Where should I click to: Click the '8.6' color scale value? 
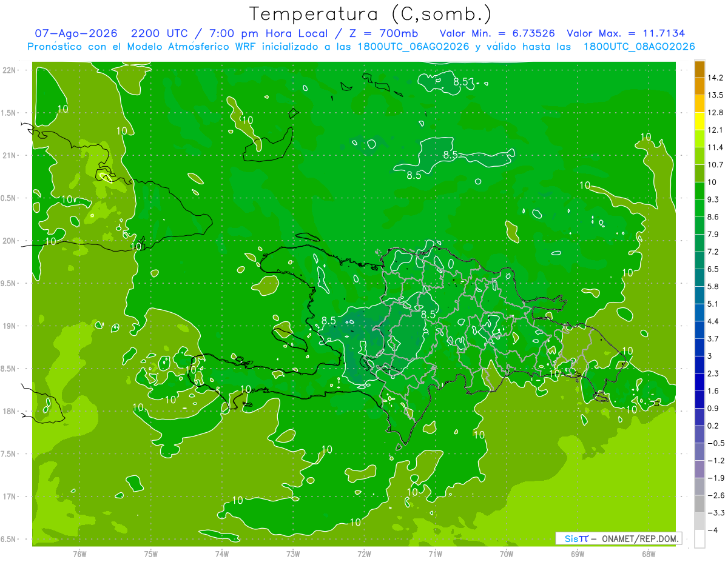pos(713,217)
